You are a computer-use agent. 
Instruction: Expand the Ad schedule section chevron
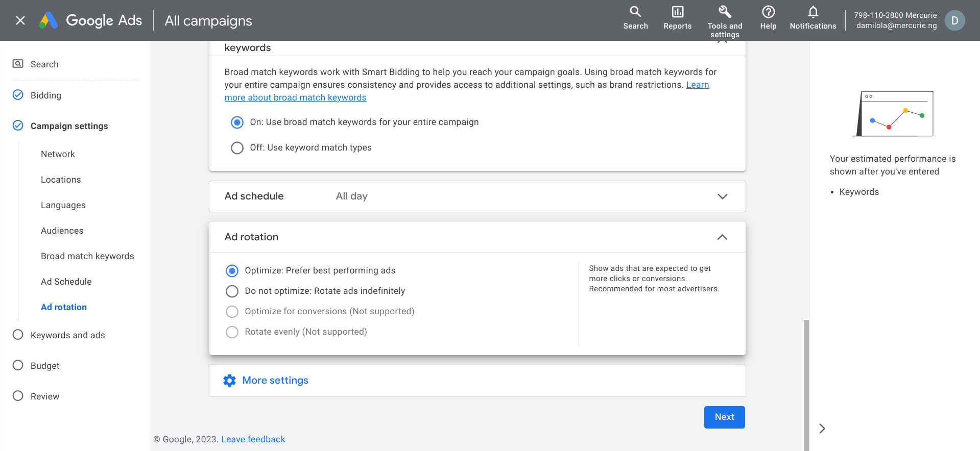tap(722, 196)
